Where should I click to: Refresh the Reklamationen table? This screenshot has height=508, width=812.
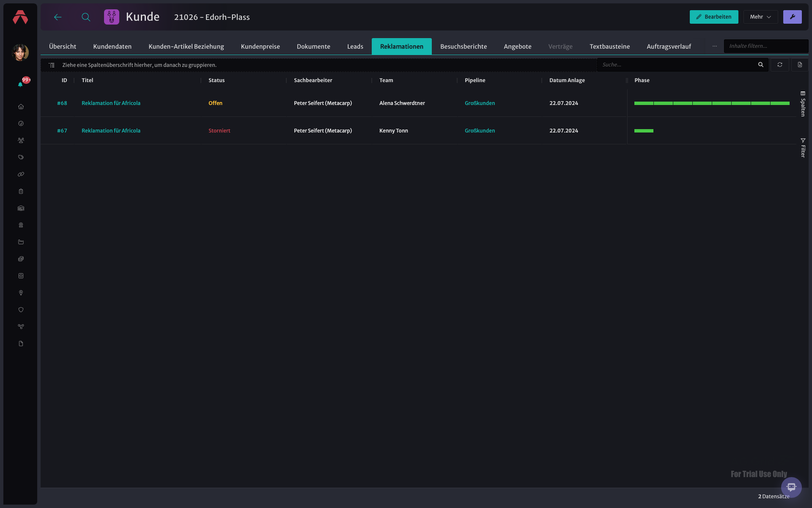(x=779, y=65)
